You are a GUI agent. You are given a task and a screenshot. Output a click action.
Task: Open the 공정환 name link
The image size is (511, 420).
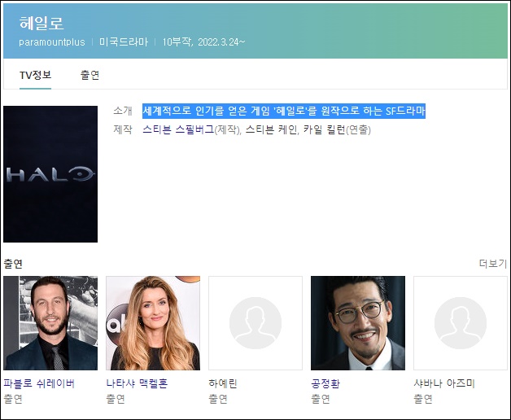click(325, 383)
